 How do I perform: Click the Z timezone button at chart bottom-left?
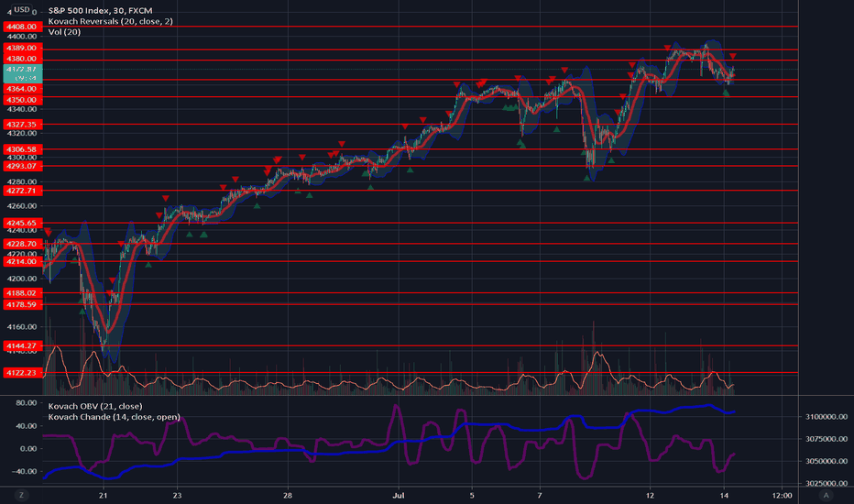point(22,495)
